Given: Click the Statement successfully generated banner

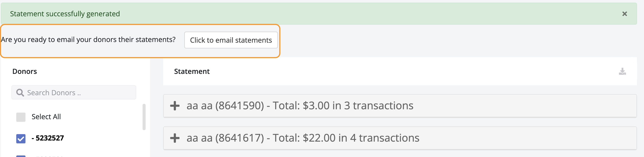Looking at the screenshot, I should 65,14.
